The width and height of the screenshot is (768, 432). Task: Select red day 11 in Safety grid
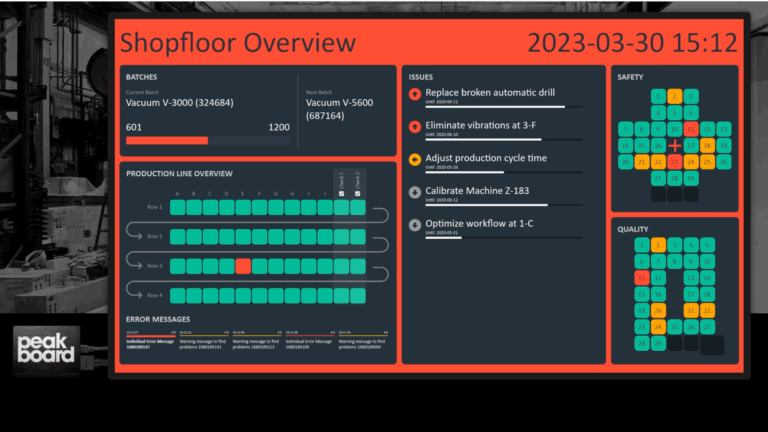tap(691, 130)
